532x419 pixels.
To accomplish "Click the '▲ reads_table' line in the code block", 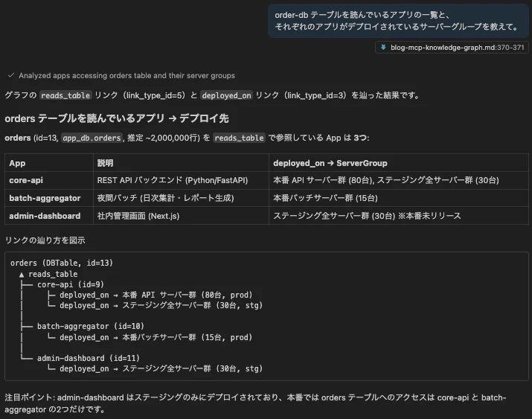I will 48,274.
